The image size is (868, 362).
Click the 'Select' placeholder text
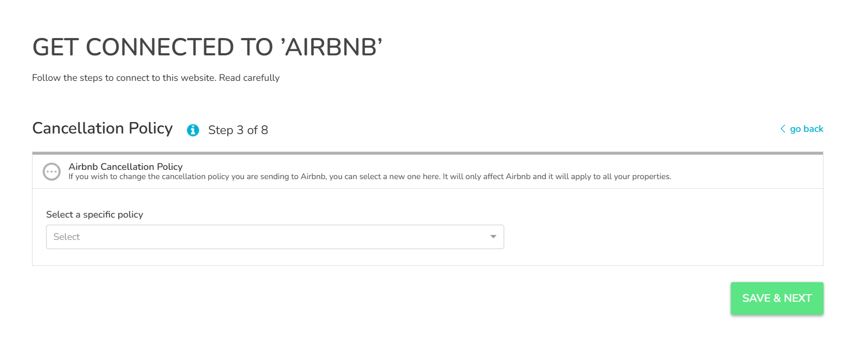point(67,237)
